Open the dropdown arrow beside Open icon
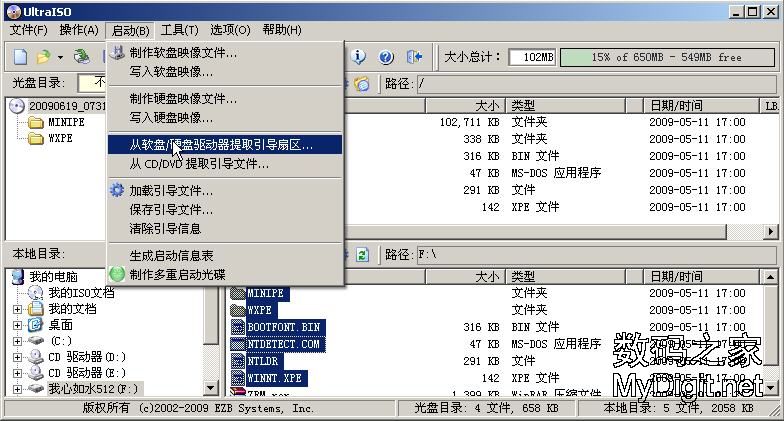The height and width of the screenshot is (421, 784). [x=60, y=58]
